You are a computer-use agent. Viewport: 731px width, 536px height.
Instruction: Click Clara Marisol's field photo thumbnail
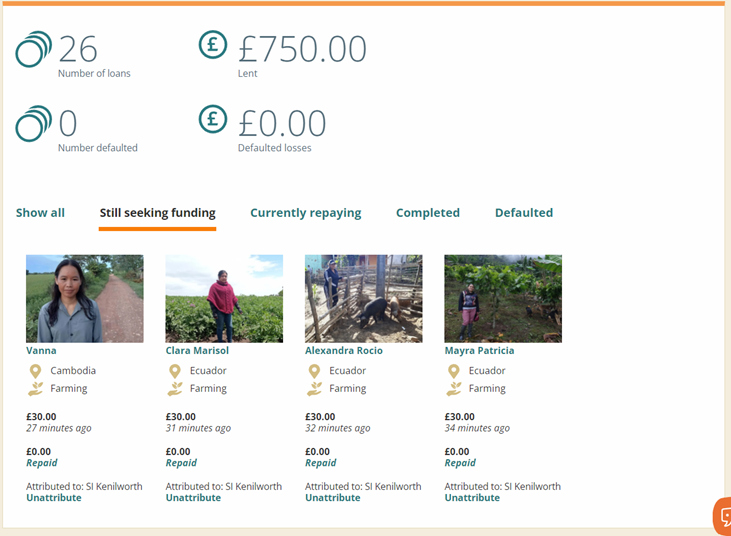point(223,298)
